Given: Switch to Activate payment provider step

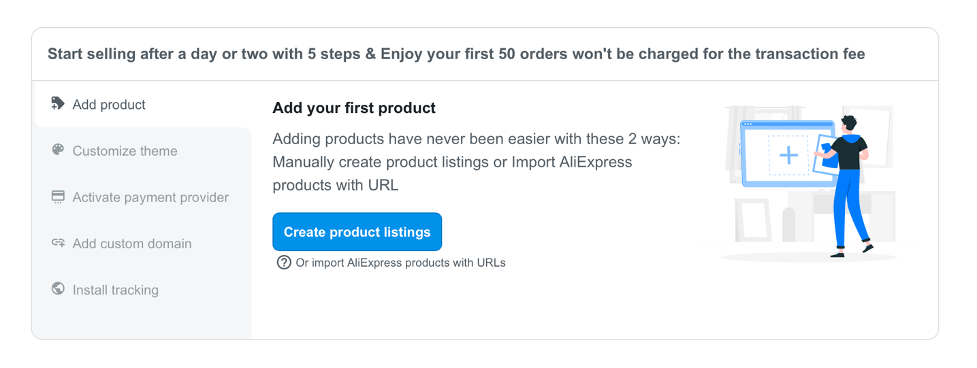Looking at the screenshot, I should pyautogui.click(x=143, y=197).
